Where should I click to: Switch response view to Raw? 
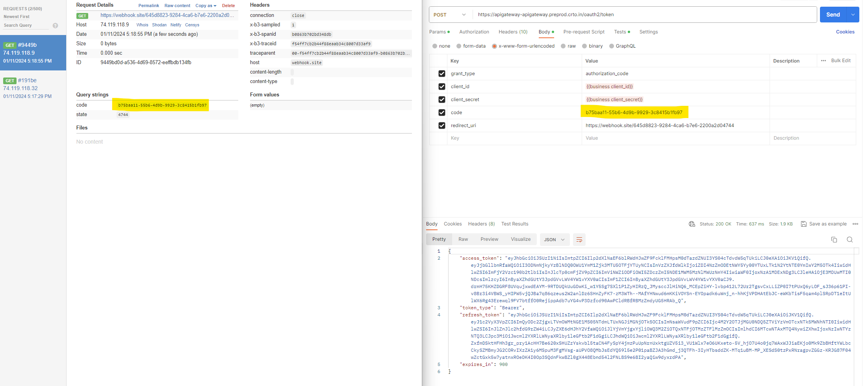coord(463,239)
